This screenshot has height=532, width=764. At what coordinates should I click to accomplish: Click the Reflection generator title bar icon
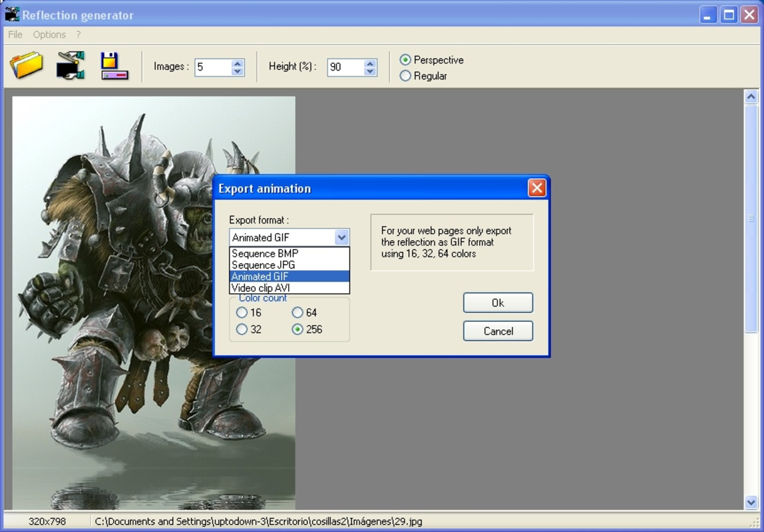12,15
